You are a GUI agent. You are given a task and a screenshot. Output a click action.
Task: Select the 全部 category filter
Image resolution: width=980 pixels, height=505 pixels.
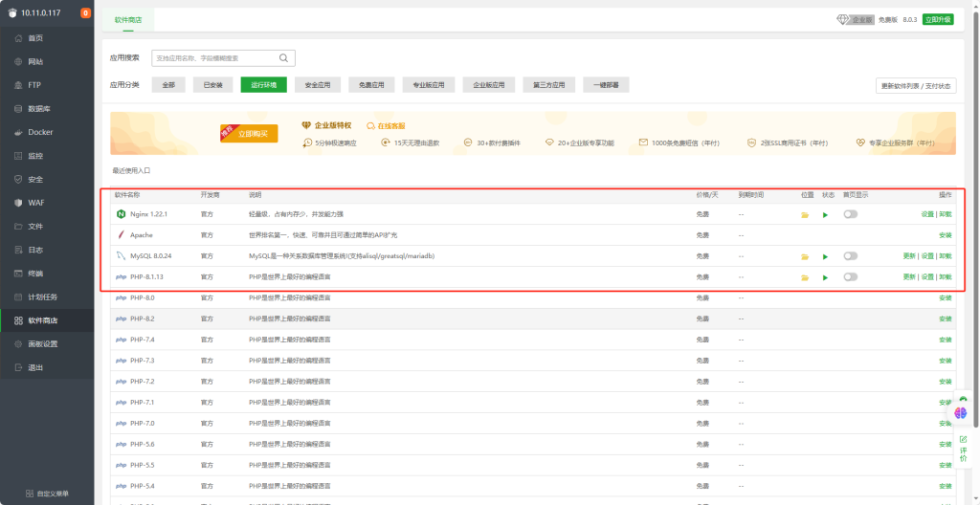click(x=168, y=85)
